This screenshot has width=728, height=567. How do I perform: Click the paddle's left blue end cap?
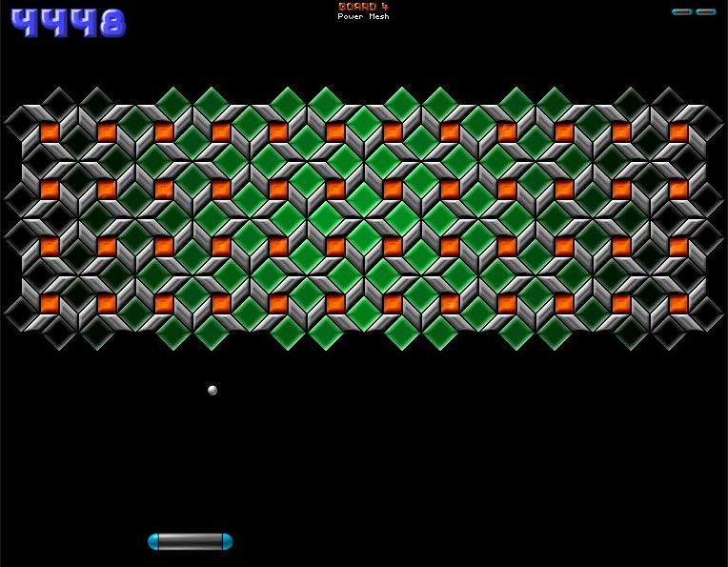click(153, 541)
